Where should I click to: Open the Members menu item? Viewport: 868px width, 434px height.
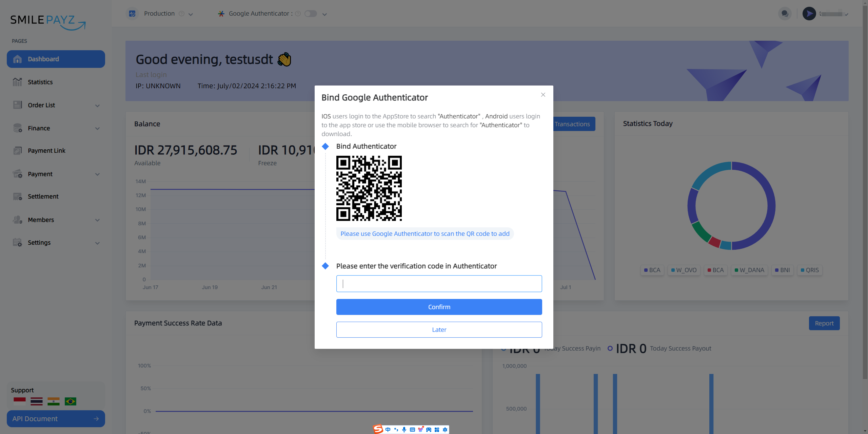pyautogui.click(x=56, y=220)
